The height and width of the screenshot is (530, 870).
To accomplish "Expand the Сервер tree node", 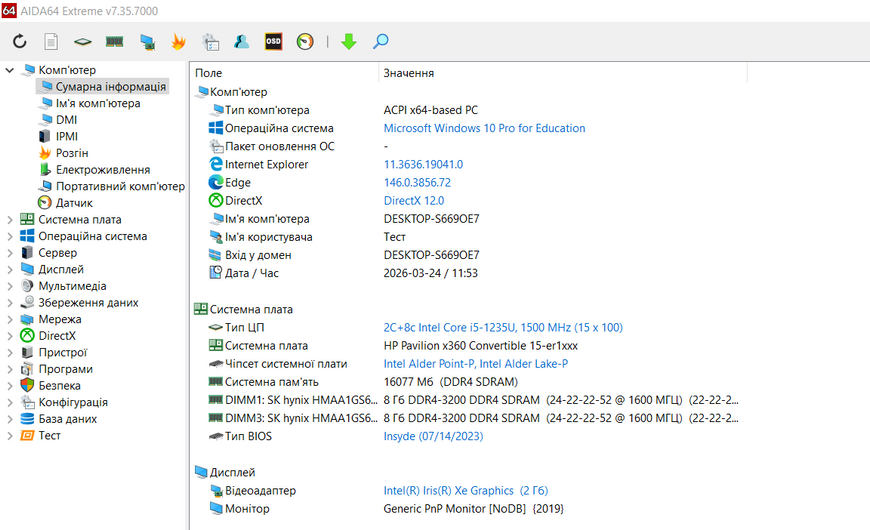I will [x=9, y=253].
